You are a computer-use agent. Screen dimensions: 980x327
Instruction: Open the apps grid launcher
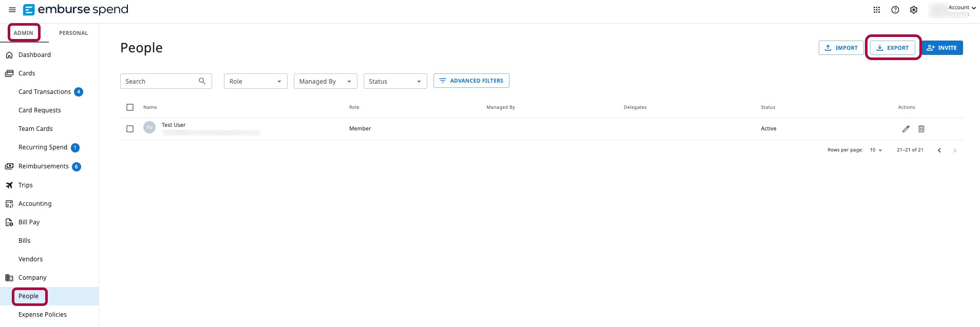pyautogui.click(x=877, y=10)
